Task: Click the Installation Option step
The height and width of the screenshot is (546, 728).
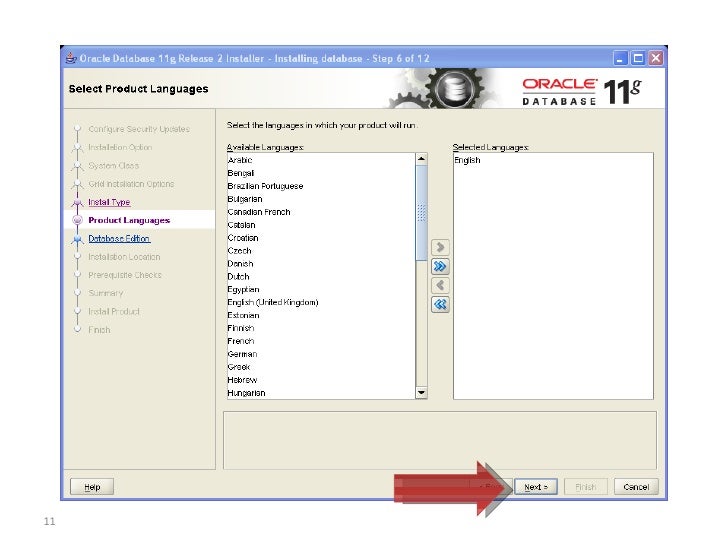Action: (x=120, y=147)
